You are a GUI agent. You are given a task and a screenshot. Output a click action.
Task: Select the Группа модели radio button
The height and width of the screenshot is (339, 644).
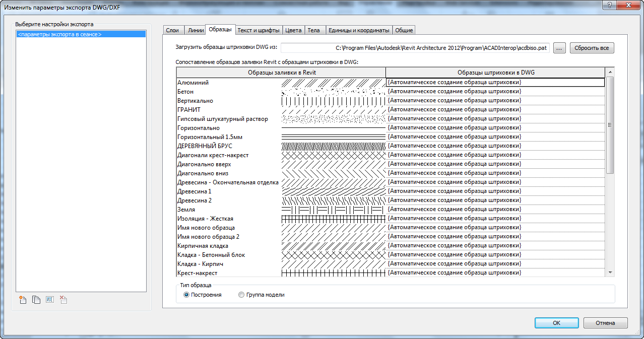click(x=241, y=295)
